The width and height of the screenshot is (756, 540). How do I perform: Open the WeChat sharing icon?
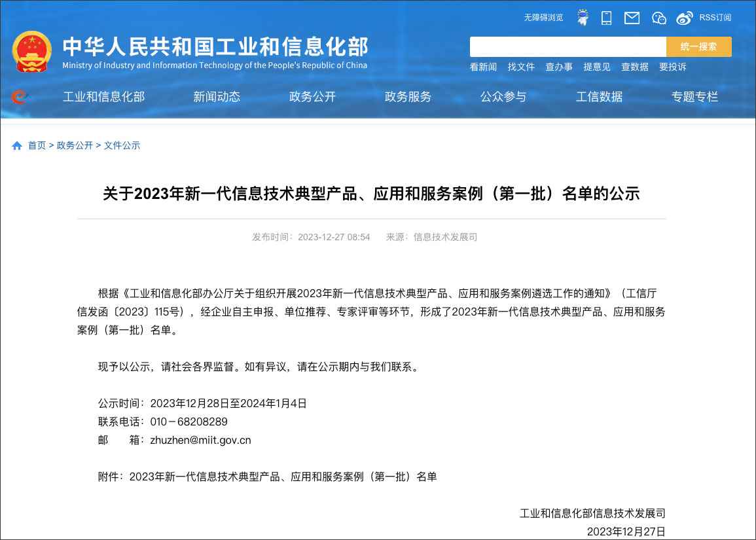tap(658, 18)
